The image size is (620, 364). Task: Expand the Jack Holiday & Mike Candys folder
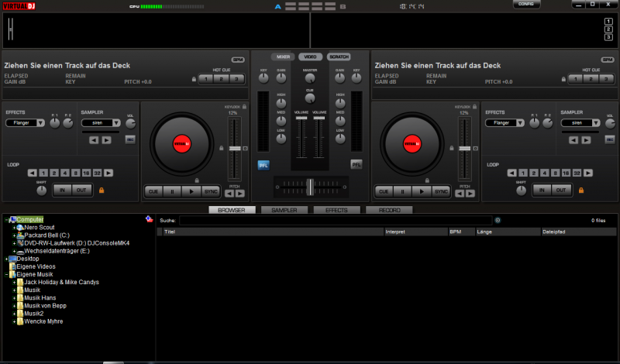pyautogui.click(x=14, y=282)
